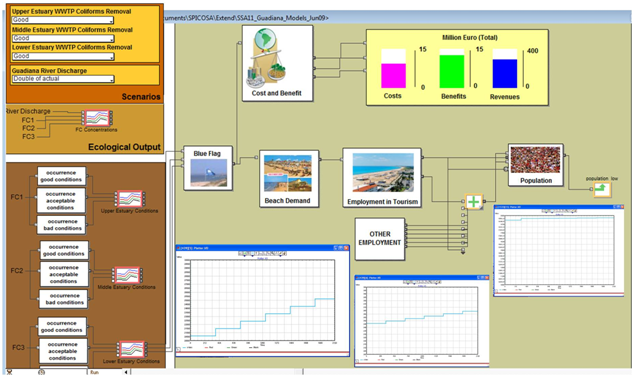Viewport: 634px width, 377px height.
Task: Click the FC Concentrations plotter icon
Action: (x=97, y=118)
